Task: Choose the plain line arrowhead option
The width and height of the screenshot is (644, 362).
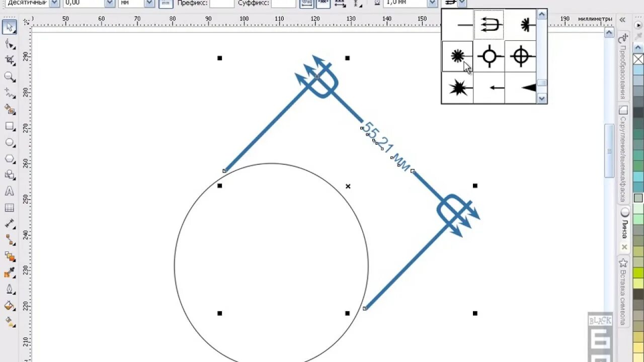Action: pos(458,24)
